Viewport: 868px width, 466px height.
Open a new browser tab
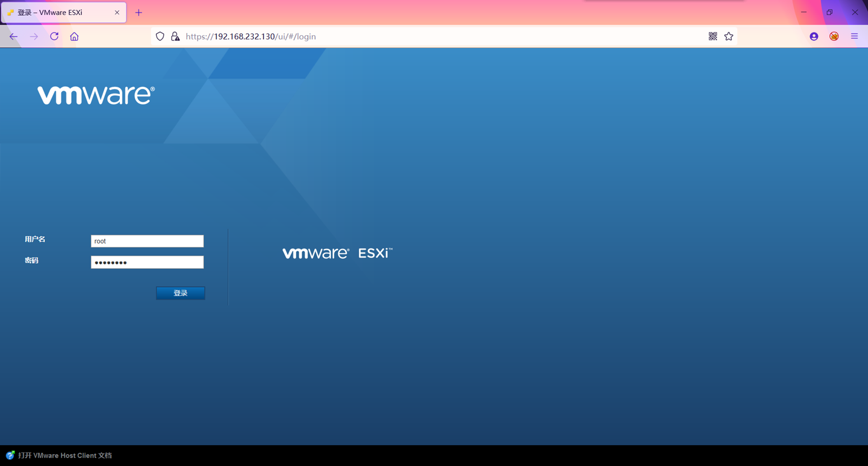[x=138, y=12]
